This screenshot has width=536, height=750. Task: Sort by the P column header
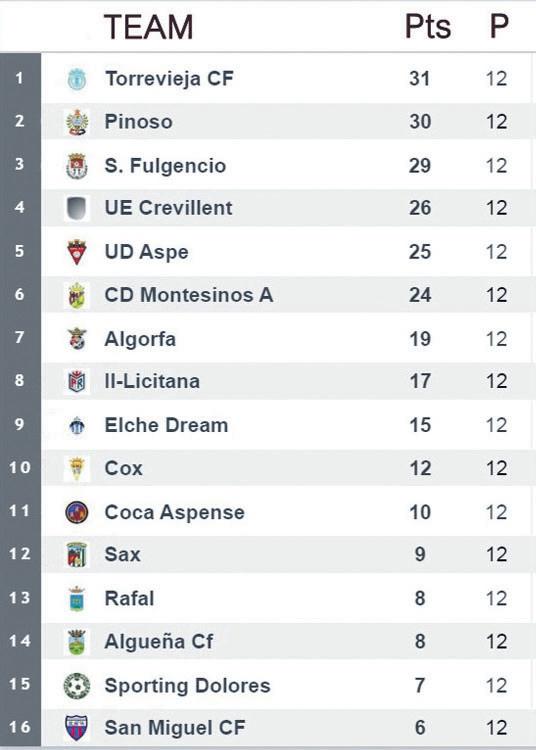(498, 26)
